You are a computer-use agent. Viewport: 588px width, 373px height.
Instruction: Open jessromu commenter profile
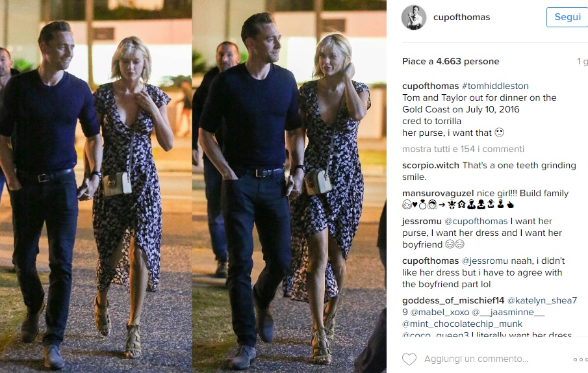pyautogui.click(x=421, y=221)
